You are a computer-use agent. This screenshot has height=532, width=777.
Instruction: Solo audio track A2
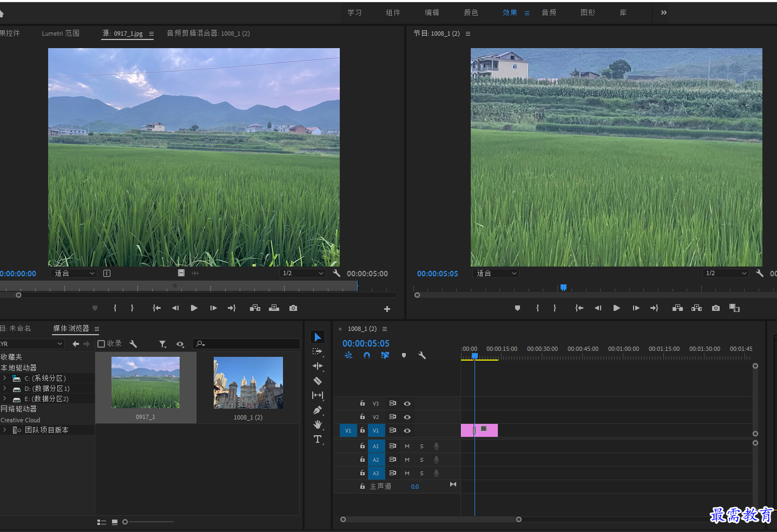pyautogui.click(x=422, y=460)
